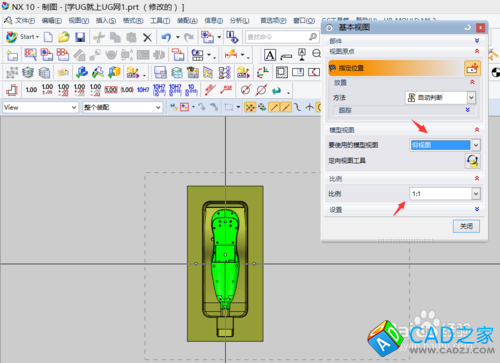This screenshot has height=363, width=500.
Task: Collapse the 比例 scale section
Action: coord(477,179)
